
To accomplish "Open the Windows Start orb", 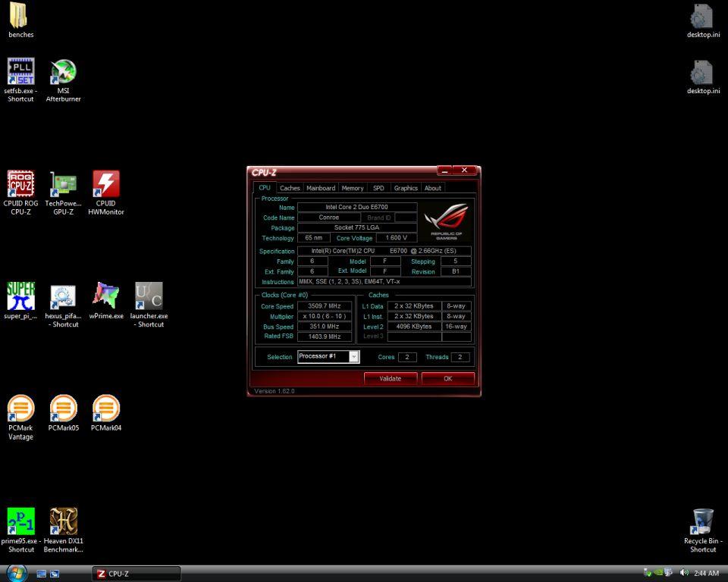I will click(x=17, y=573).
